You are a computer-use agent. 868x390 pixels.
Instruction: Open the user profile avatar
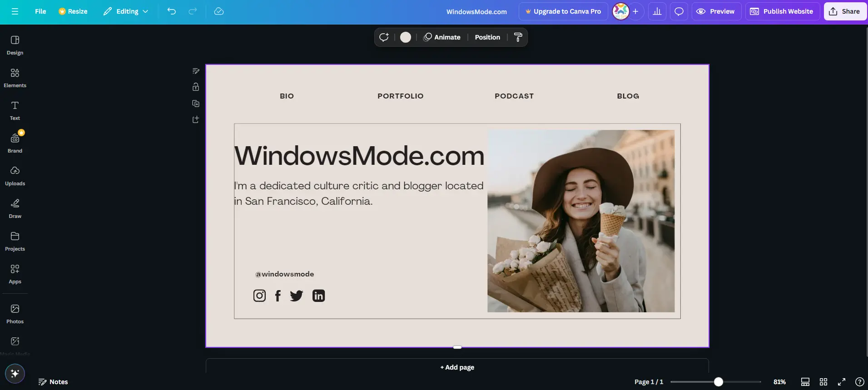[x=620, y=11]
